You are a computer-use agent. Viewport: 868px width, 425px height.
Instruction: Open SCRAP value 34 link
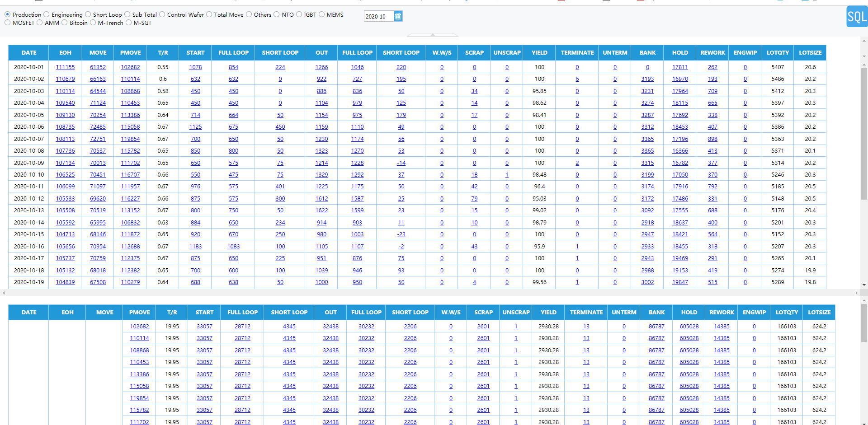click(x=474, y=91)
